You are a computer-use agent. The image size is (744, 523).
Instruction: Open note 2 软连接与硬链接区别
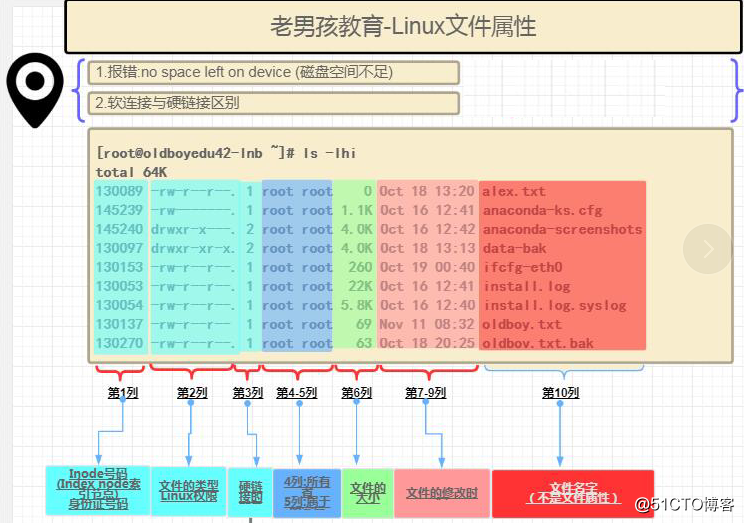273,103
